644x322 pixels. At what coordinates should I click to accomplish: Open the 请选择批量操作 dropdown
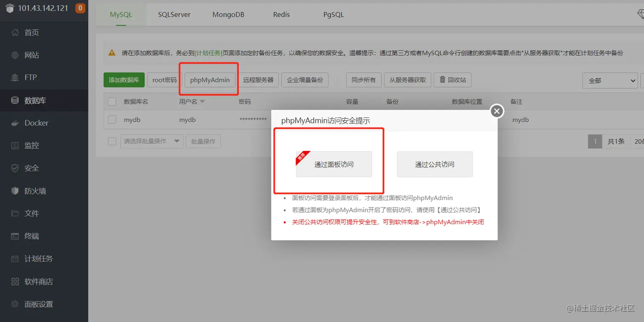click(x=152, y=141)
